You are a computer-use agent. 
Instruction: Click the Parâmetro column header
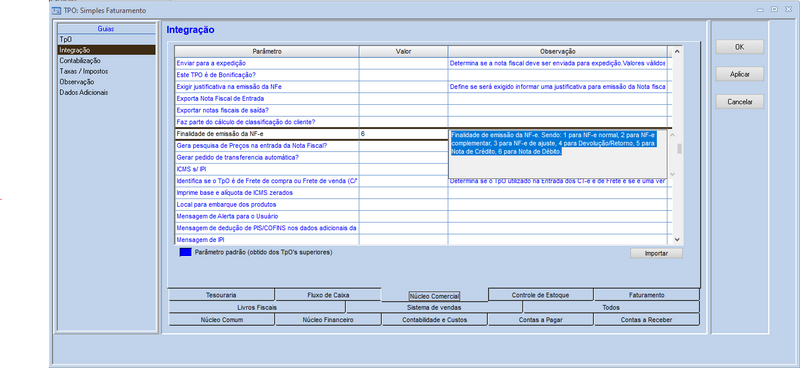click(x=267, y=52)
